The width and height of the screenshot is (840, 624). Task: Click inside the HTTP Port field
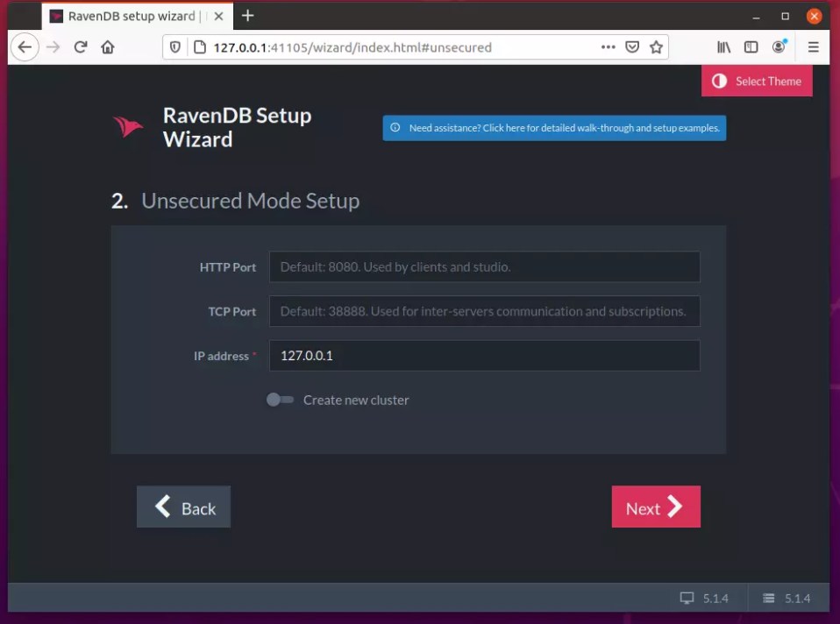484,266
